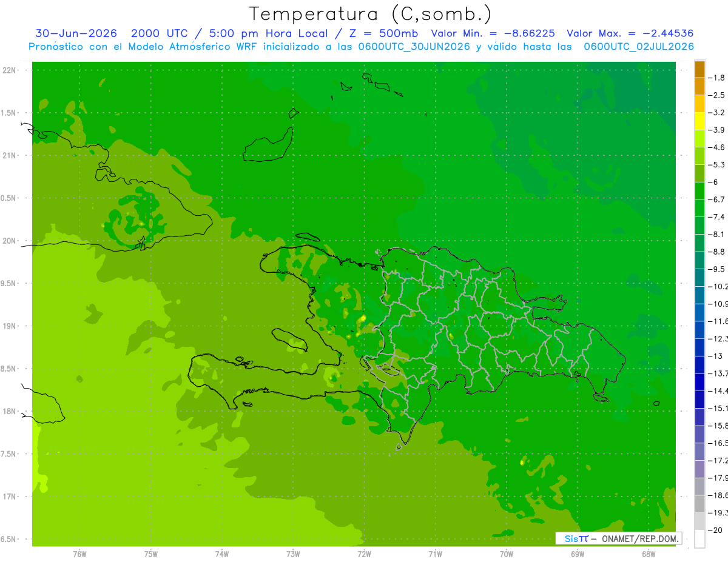This screenshot has width=728, height=562.
Task: Click the "76W" longitude label
Action: click(x=79, y=555)
